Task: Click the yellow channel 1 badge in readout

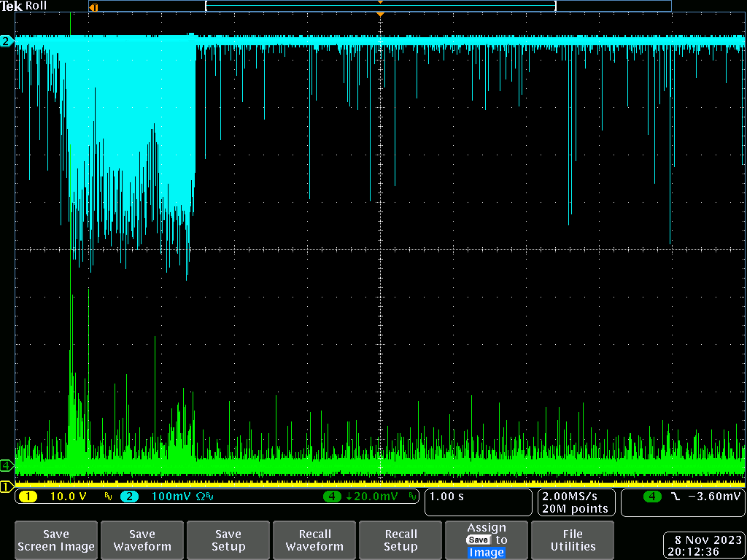Action: click(x=27, y=497)
